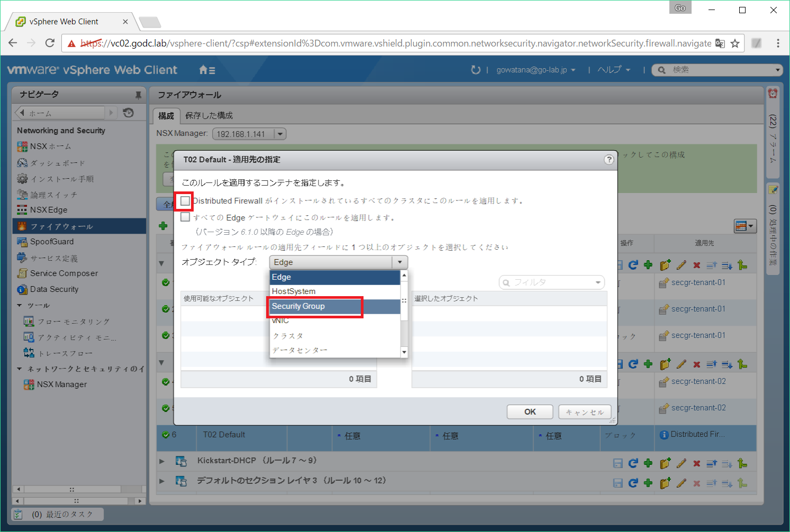This screenshot has width=790, height=532.
Task: Open the ヘルプ dropdown menu
Action: tap(614, 70)
